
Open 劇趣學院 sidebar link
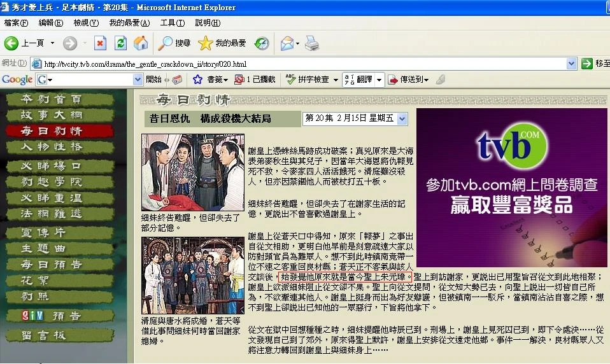click(60, 181)
